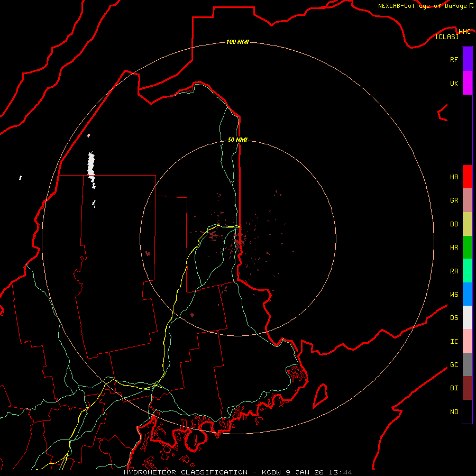Click the UK magenta legend swatch
The image size is (476, 476).
pyautogui.click(x=467, y=83)
